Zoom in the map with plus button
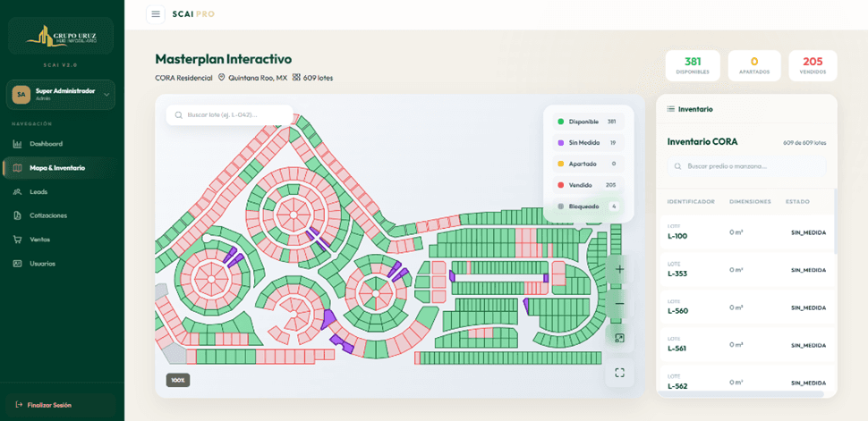The image size is (868, 421). tap(619, 269)
